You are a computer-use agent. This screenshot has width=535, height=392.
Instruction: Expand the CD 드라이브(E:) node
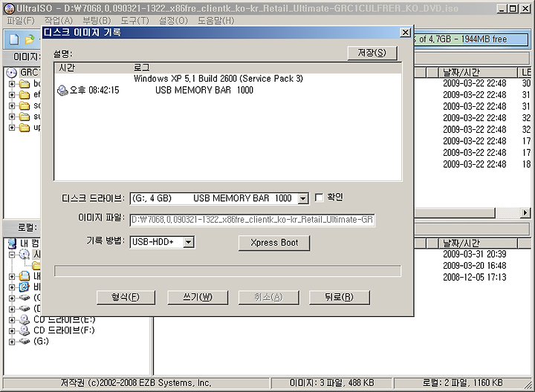pos(12,320)
